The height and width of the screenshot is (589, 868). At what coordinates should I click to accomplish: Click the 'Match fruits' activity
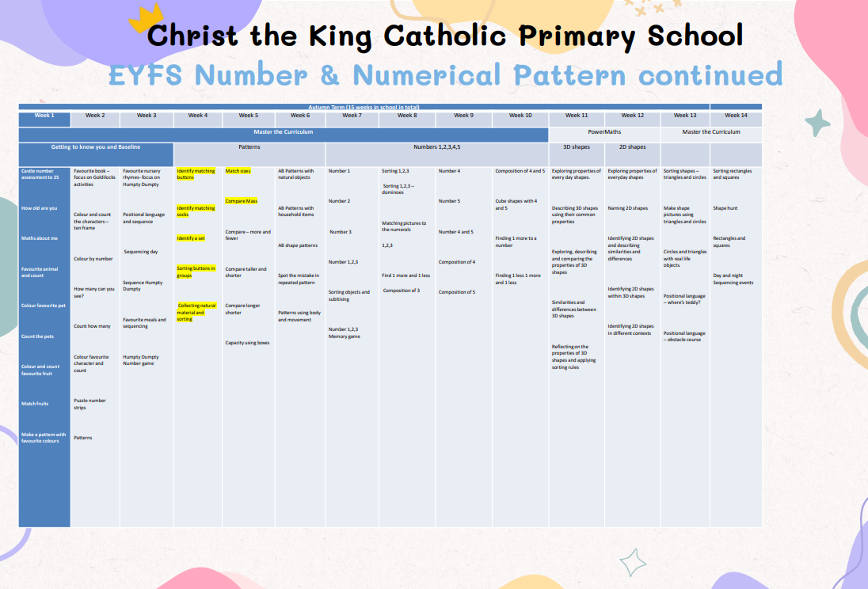[35, 404]
